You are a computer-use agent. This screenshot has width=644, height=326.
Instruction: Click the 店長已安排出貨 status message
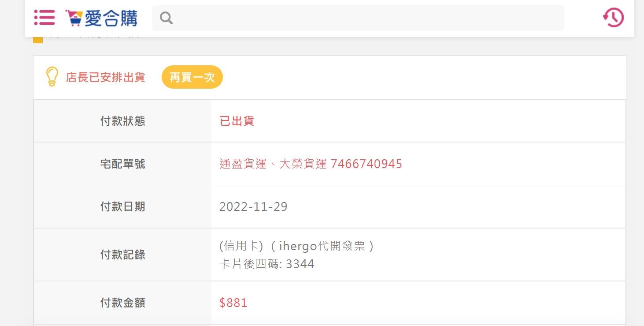(x=106, y=77)
